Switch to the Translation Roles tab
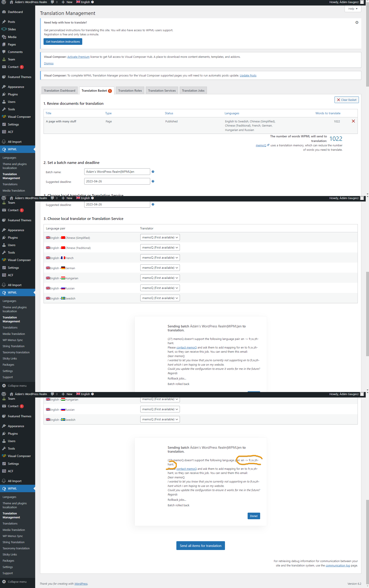 [x=130, y=91]
